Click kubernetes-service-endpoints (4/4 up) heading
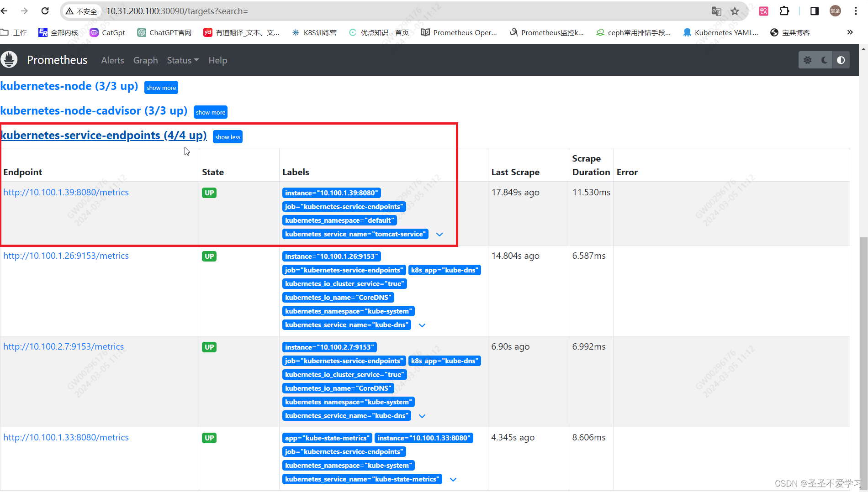The height and width of the screenshot is (492, 868). pyautogui.click(x=104, y=135)
